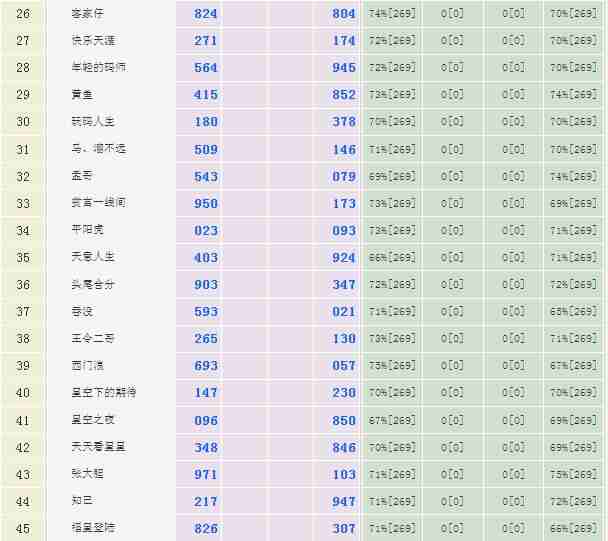Select the blue number 945 in row 28
This screenshot has height=541, width=608.
pyautogui.click(x=344, y=68)
